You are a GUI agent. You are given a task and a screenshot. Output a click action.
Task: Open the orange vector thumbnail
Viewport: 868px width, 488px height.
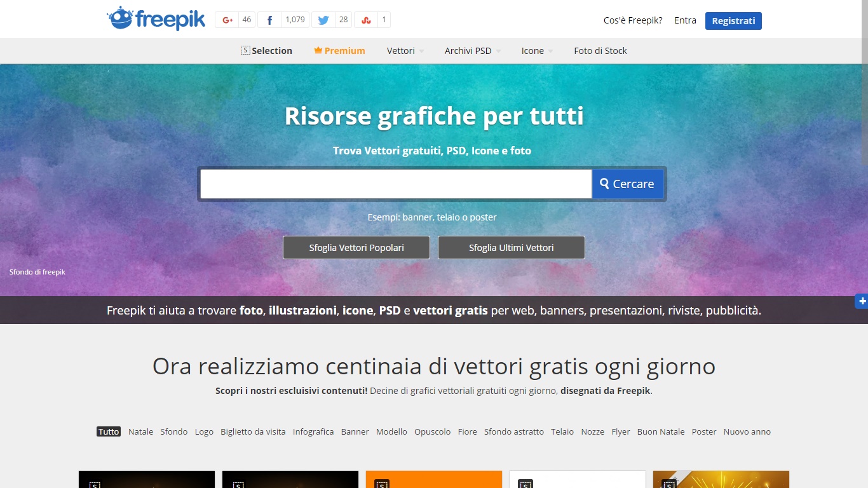pos(434,479)
